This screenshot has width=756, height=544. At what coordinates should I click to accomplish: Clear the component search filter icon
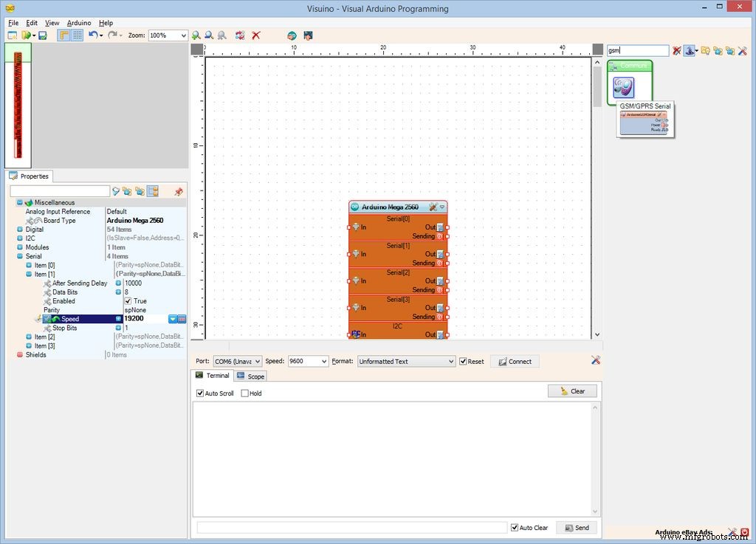pyautogui.click(x=677, y=51)
